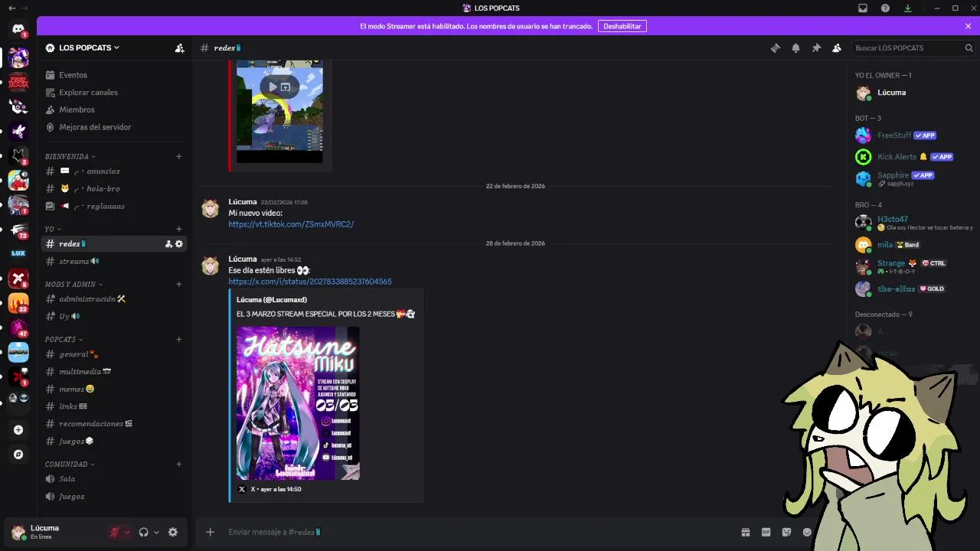Open user settings gear icon
Screen dimensions: 980x551
(x=173, y=532)
